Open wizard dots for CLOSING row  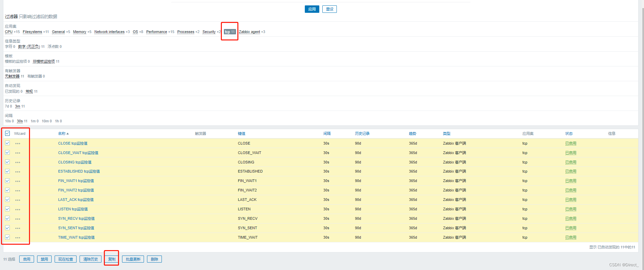click(18, 162)
